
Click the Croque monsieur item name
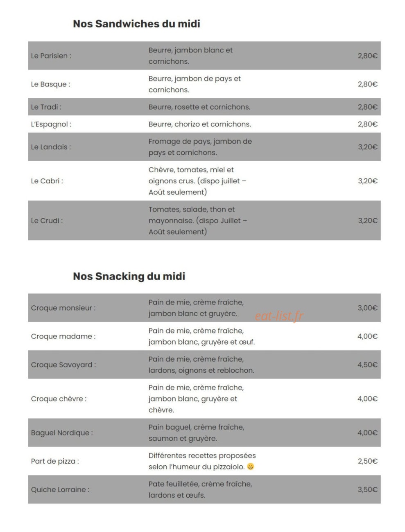[x=63, y=308]
